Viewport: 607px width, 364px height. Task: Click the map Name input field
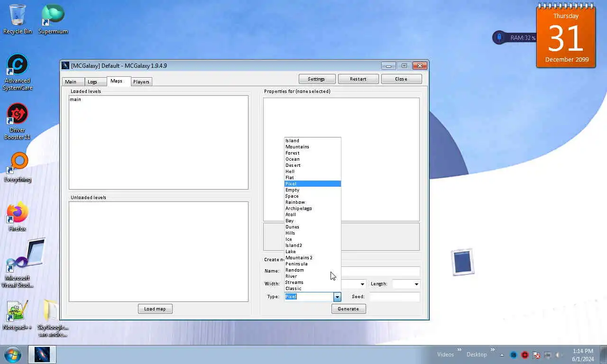(x=381, y=271)
